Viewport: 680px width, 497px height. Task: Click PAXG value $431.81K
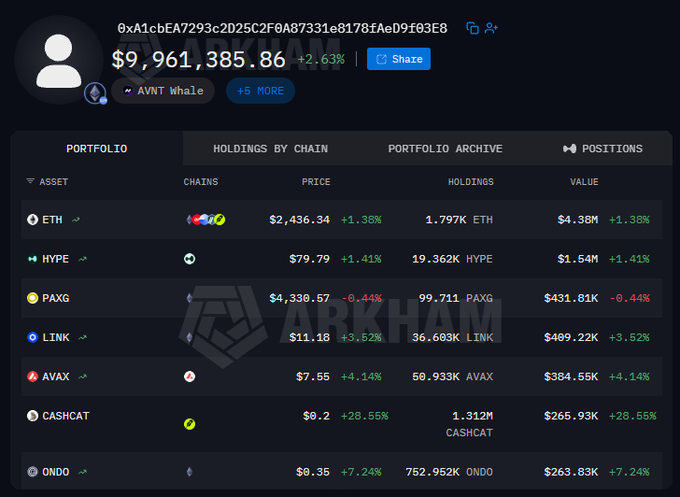coord(571,298)
